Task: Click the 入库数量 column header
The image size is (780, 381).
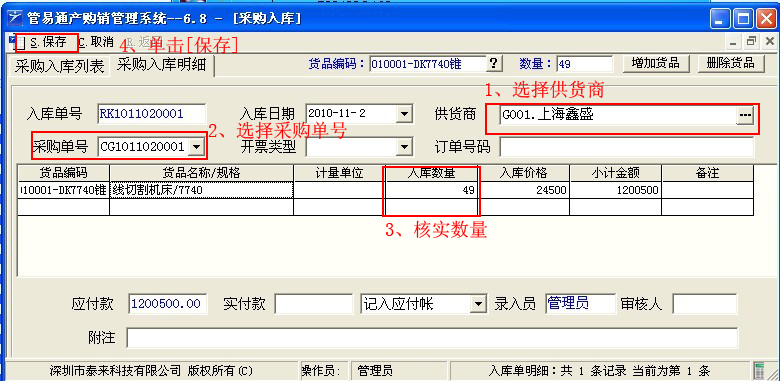Action: 431,173
